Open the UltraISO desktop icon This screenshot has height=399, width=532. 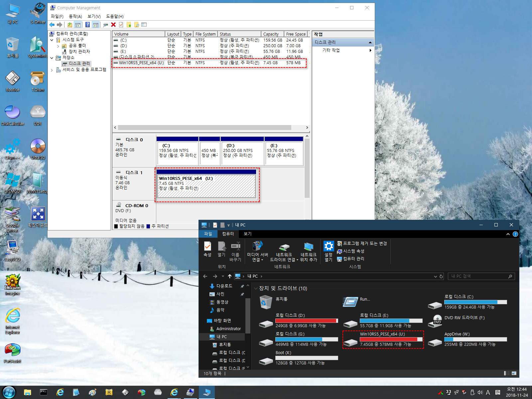point(38,149)
